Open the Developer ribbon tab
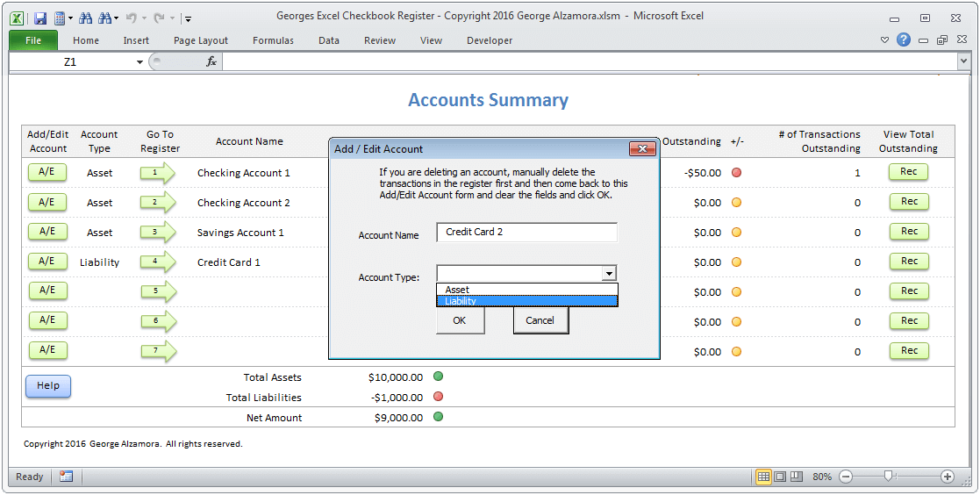Image resolution: width=980 pixels, height=495 pixels. coord(490,40)
